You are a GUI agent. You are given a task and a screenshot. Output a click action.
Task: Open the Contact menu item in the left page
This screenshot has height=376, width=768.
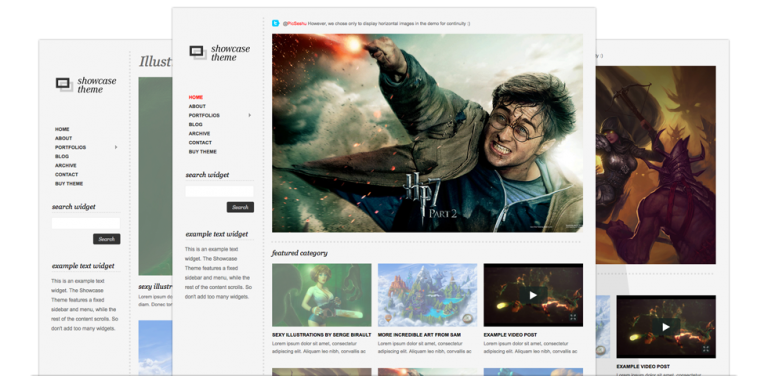click(x=67, y=175)
